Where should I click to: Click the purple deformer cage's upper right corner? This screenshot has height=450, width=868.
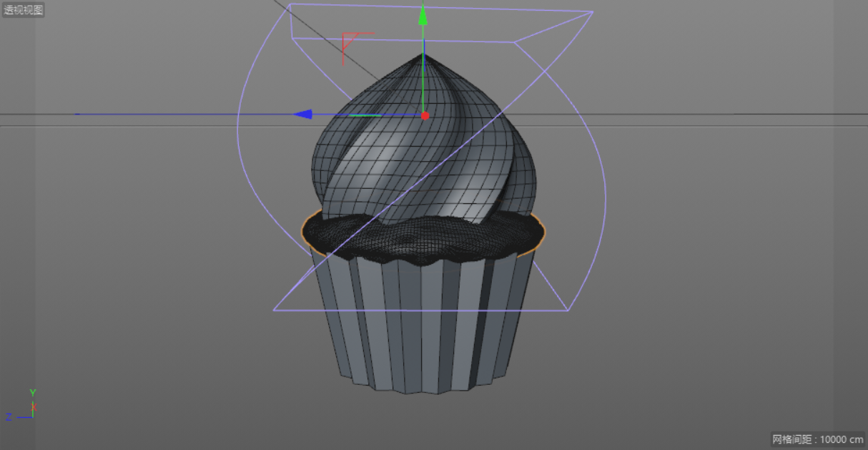click(592, 12)
